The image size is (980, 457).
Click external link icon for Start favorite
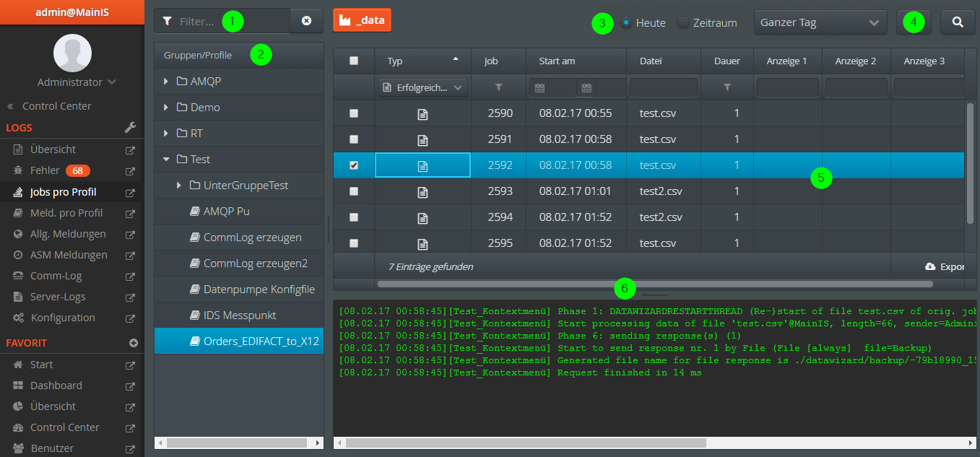point(130,365)
